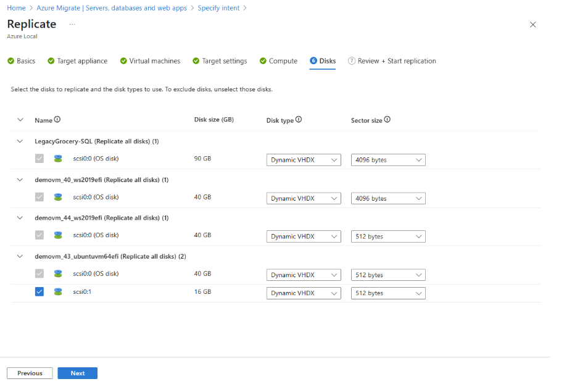Open Sector size dropdown showing 4096 bytes
The width and height of the screenshot is (572, 392).
click(x=388, y=159)
